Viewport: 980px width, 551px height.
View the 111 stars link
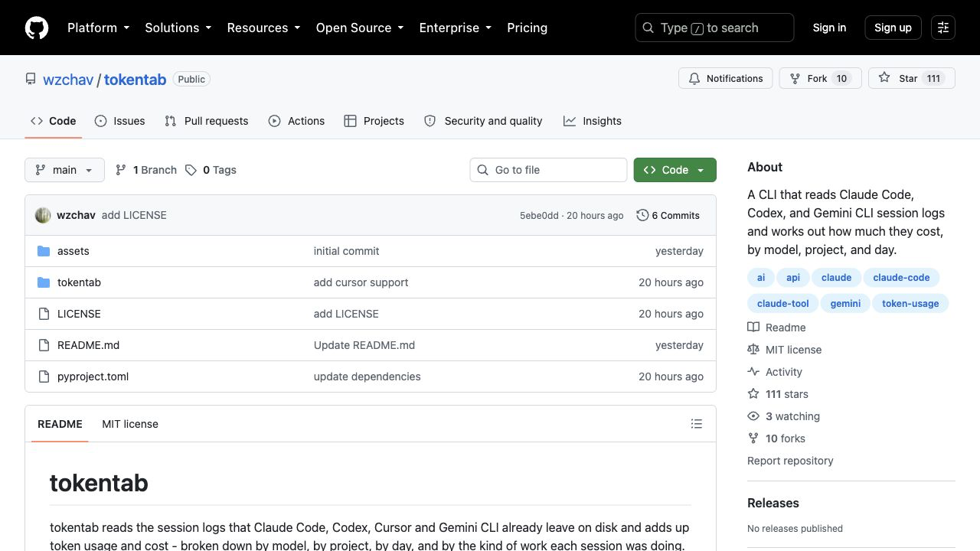(778, 394)
